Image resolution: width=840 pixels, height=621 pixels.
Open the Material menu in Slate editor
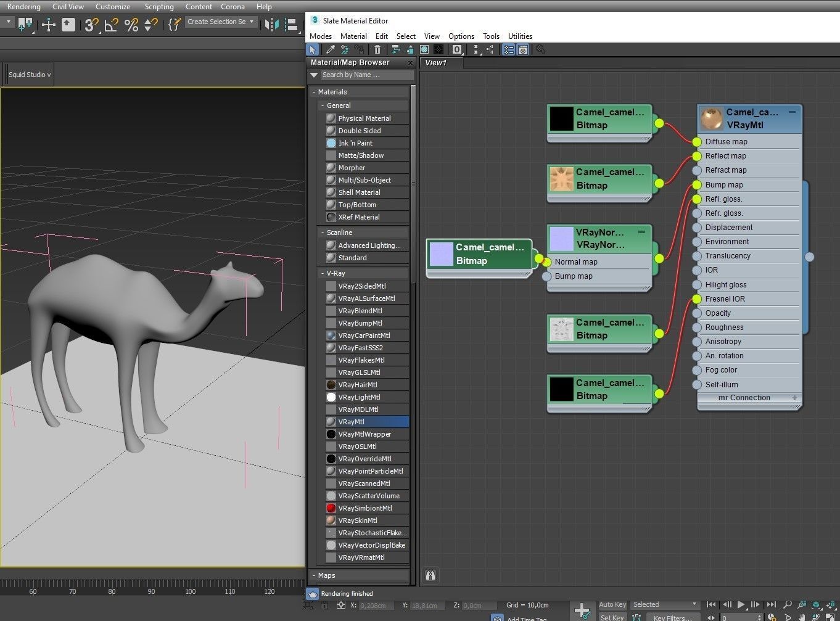(x=353, y=36)
